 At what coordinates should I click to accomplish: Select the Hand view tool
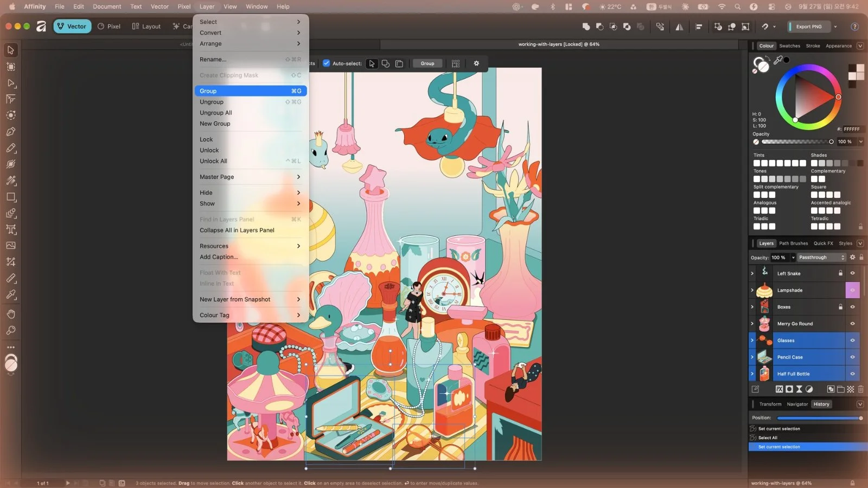pos(11,314)
